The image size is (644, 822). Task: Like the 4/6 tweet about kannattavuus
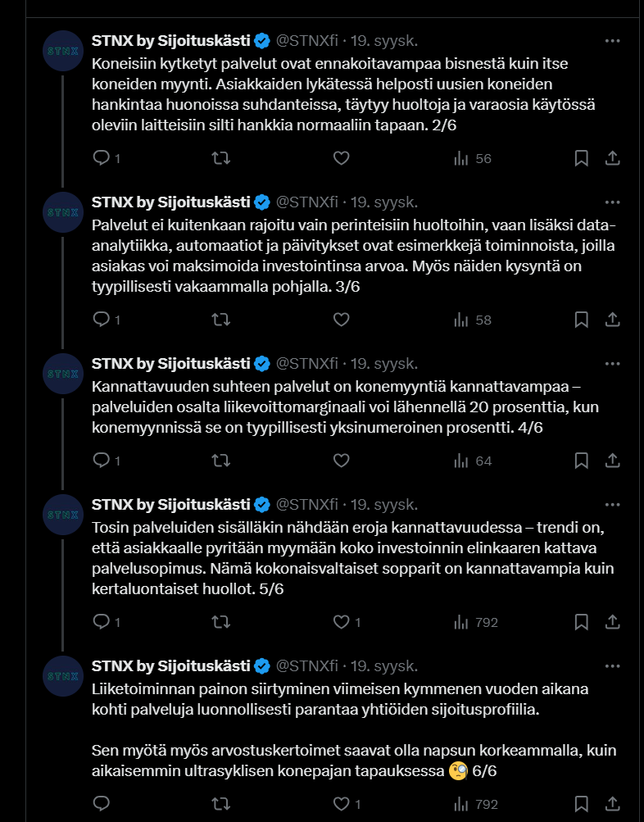[342, 461]
